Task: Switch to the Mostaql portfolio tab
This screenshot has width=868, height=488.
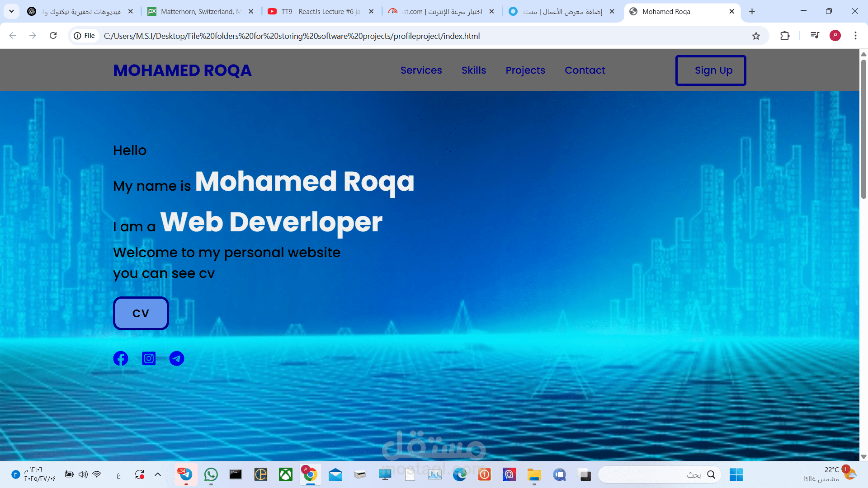Action: (561, 12)
